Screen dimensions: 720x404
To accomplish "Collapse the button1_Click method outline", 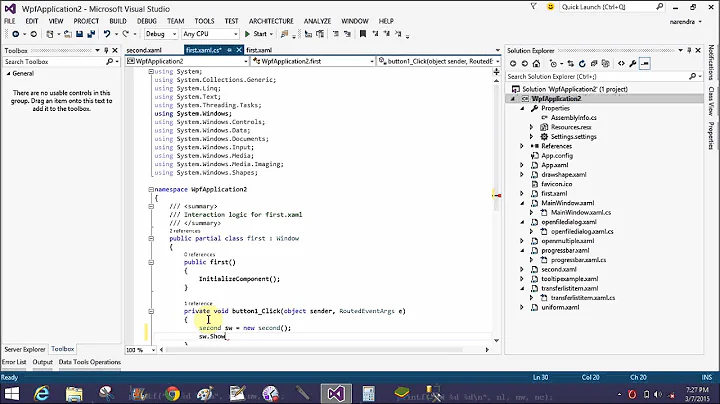I will (151, 311).
